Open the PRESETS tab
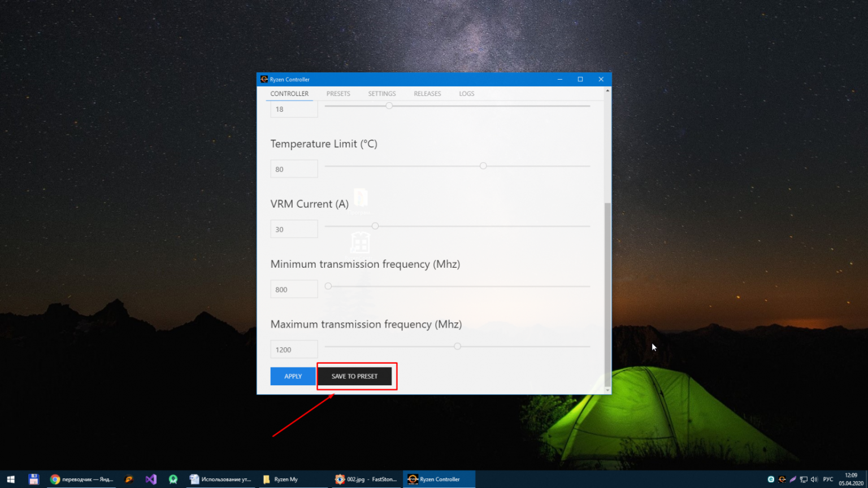Viewport: 868px width, 488px height. pos(338,94)
